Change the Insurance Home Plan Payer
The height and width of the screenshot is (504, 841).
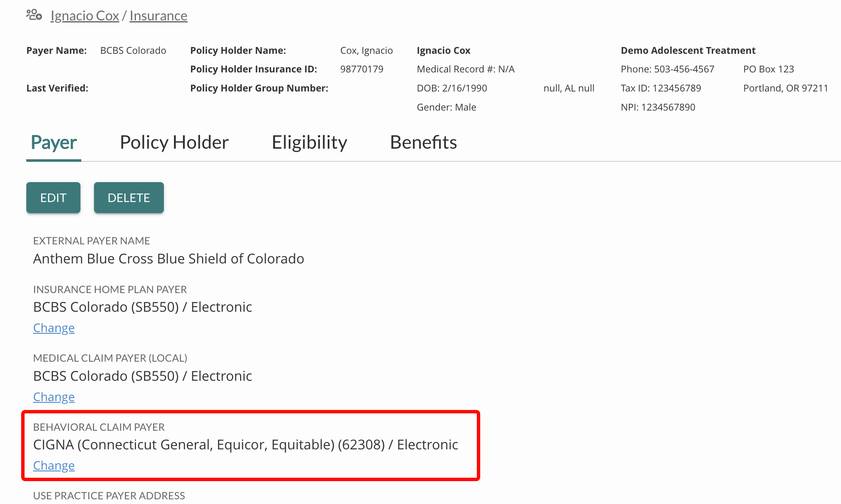pyautogui.click(x=54, y=328)
